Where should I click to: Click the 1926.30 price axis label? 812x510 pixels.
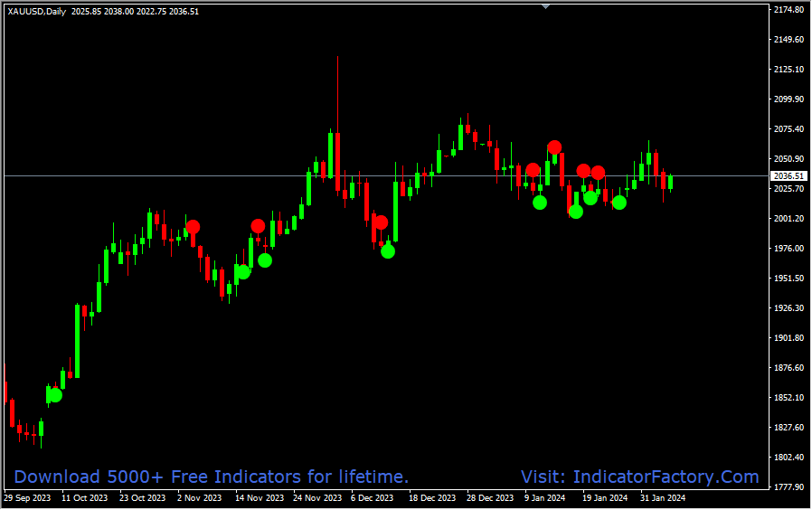click(x=788, y=308)
